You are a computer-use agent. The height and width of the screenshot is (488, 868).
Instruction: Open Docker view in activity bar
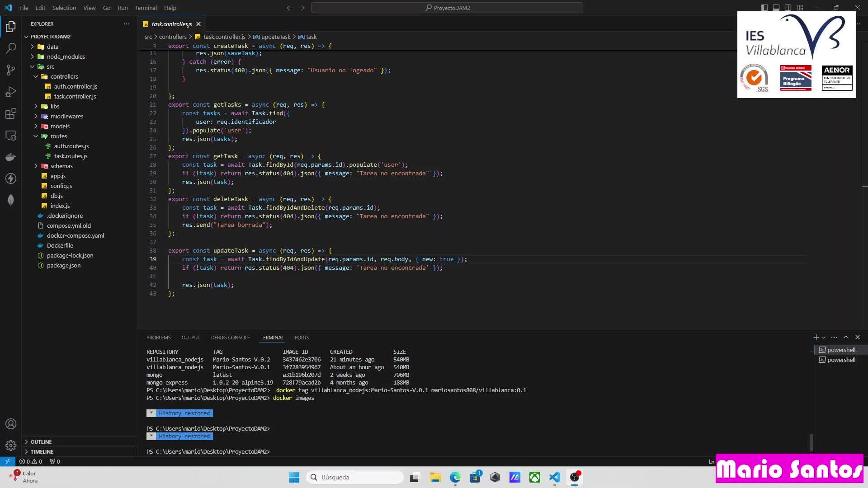(11, 157)
